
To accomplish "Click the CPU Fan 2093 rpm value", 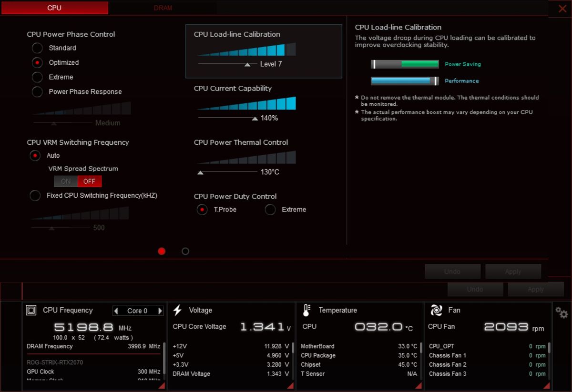I will (x=514, y=327).
